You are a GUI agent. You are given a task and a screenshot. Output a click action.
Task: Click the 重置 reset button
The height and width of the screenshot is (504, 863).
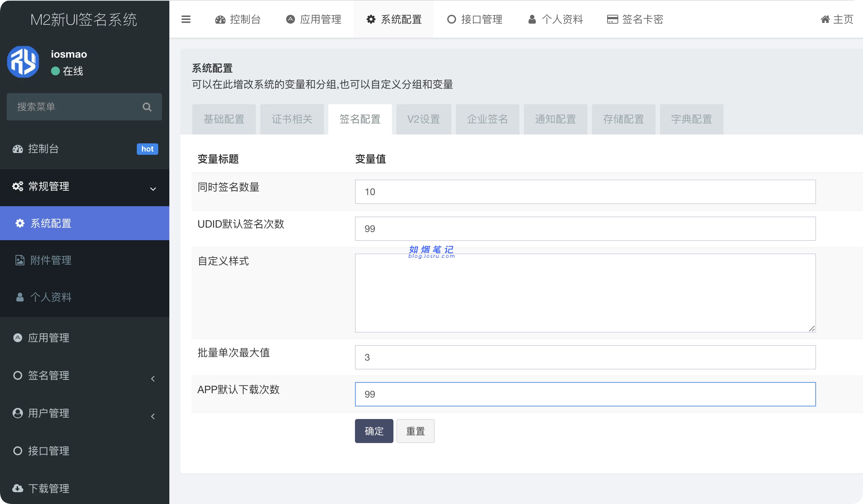[x=415, y=431]
